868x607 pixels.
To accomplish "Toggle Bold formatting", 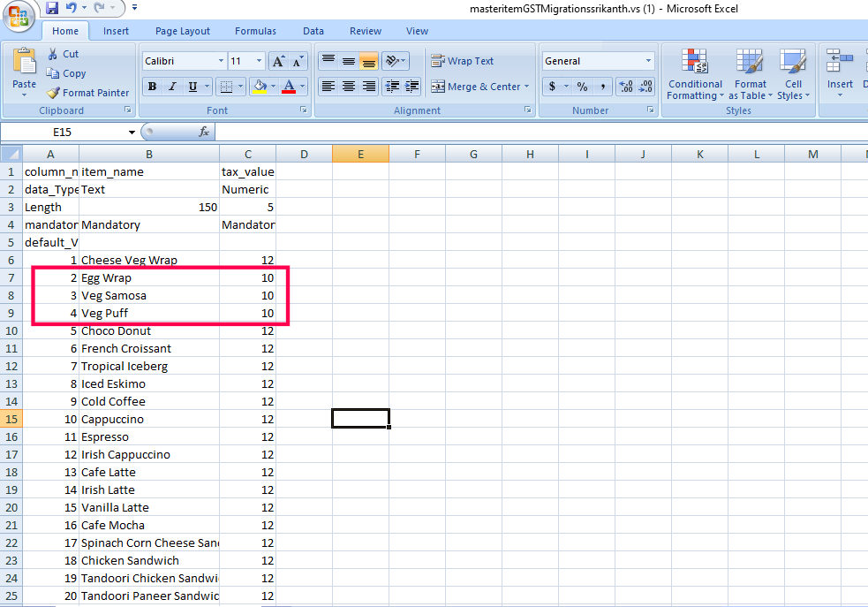I will coord(153,87).
